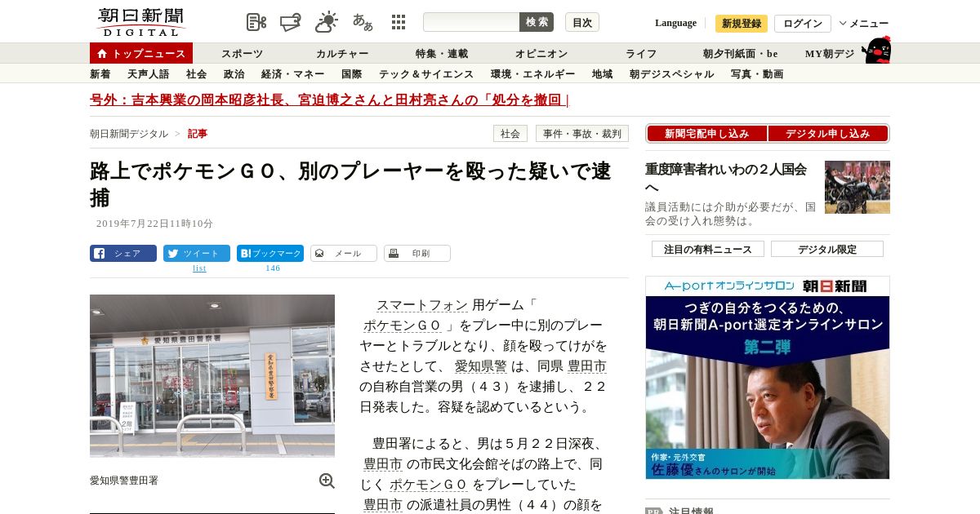Image resolution: width=980 pixels, height=514 pixels.
Task: Open the grid apps icon
Action: click(x=399, y=22)
